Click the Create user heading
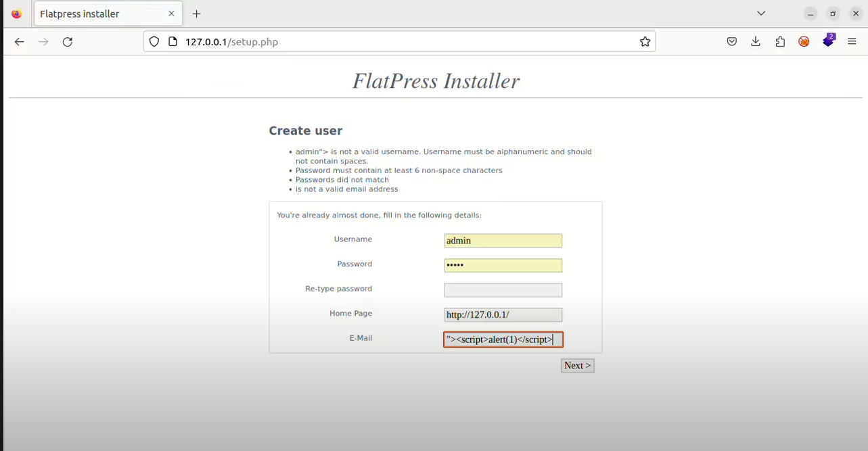The width and height of the screenshot is (868, 451). (x=306, y=130)
